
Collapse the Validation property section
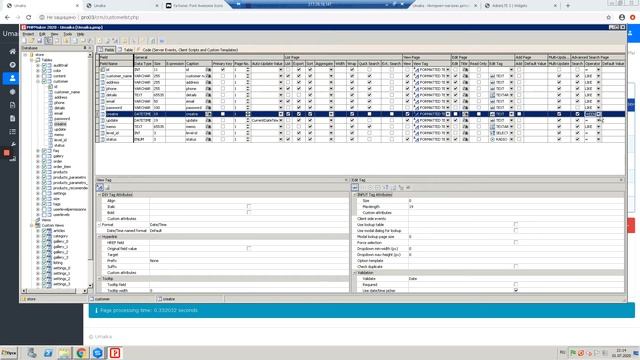pyautogui.click(x=355, y=273)
